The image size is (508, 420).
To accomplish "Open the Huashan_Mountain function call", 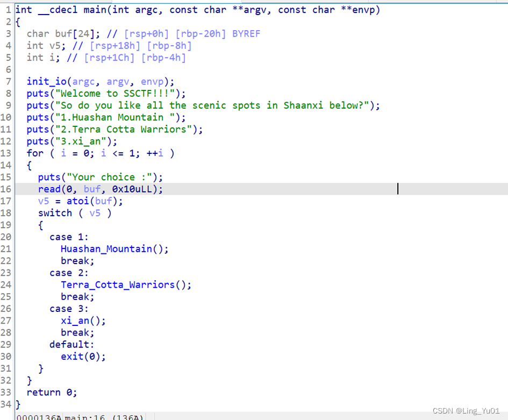I will tap(106, 249).
